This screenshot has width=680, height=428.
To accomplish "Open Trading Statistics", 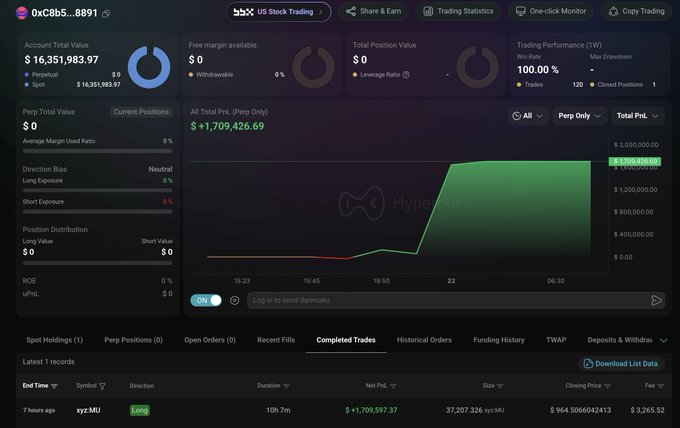I will coord(458,11).
